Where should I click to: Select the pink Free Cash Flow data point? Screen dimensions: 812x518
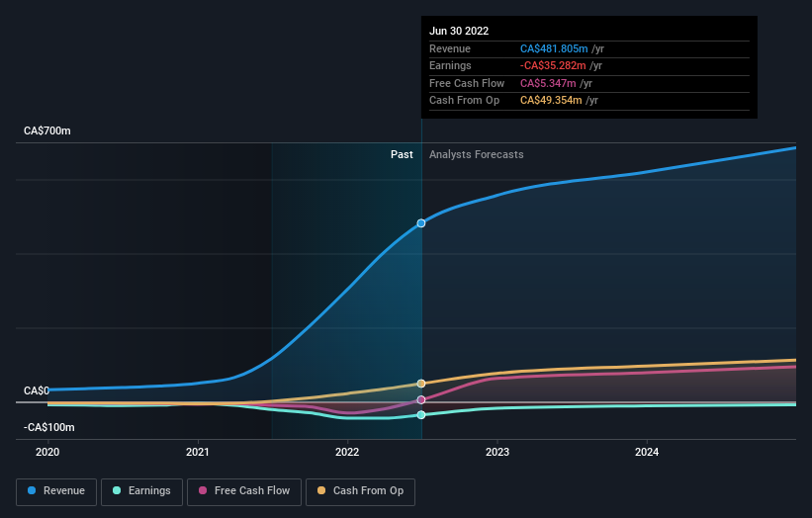tap(421, 399)
